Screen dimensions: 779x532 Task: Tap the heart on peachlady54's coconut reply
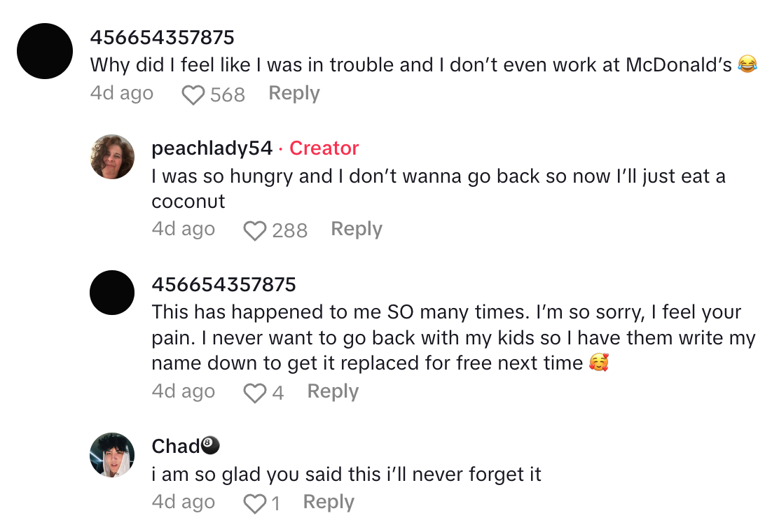(254, 230)
